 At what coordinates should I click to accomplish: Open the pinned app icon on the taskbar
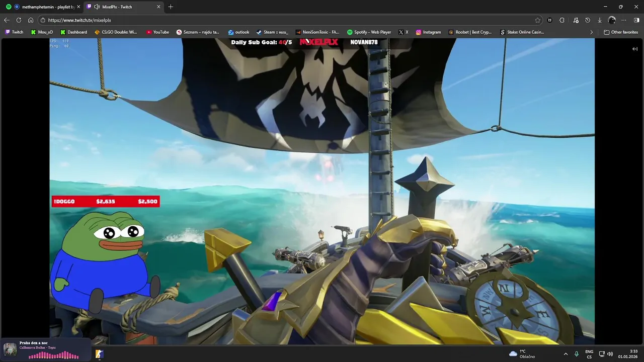(x=99, y=354)
